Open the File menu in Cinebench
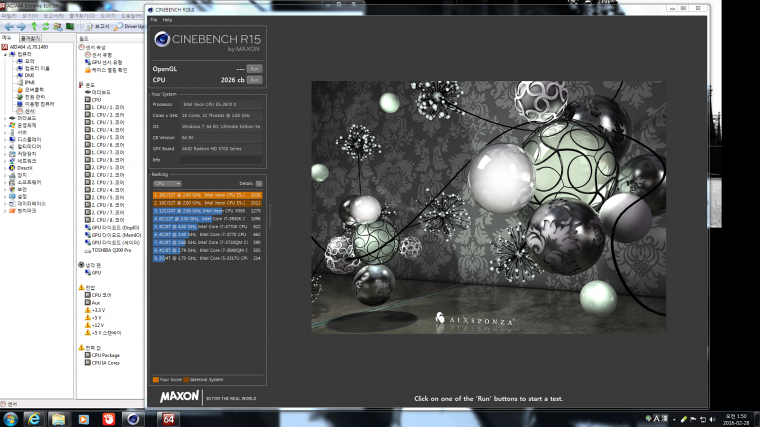Image resolution: width=760 pixels, height=427 pixels. 154,20
